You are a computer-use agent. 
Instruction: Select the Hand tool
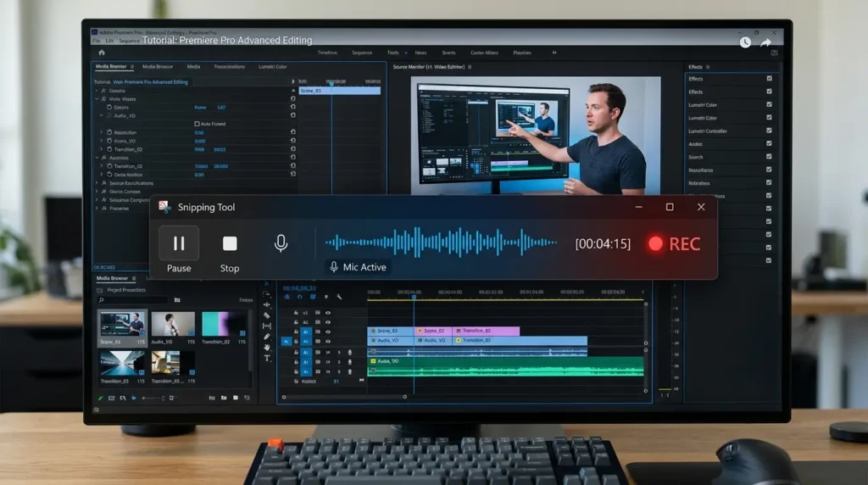click(267, 347)
